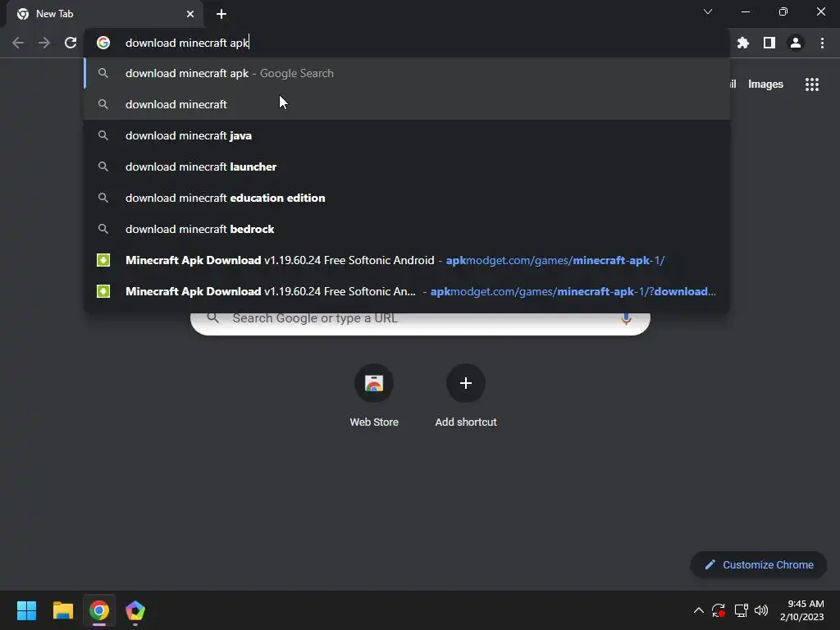
Task: Click the Google icon in the address bar
Action: click(103, 43)
